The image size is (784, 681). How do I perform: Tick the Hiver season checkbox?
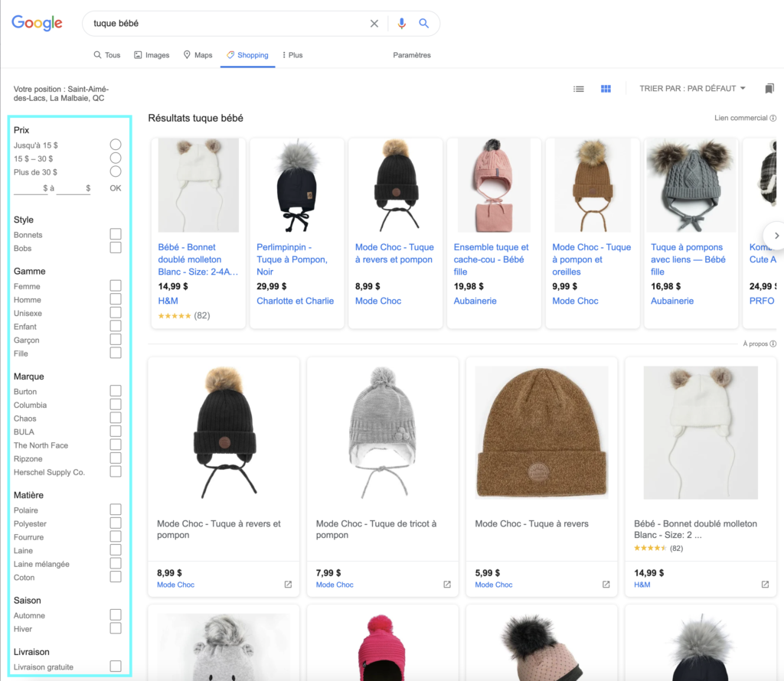coord(116,628)
